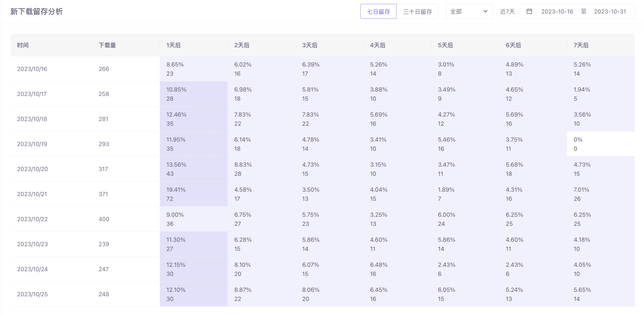The width and height of the screenshot is (644, 315).
Task: Select the 2023/10/25 date row cell
Action: 32,294
